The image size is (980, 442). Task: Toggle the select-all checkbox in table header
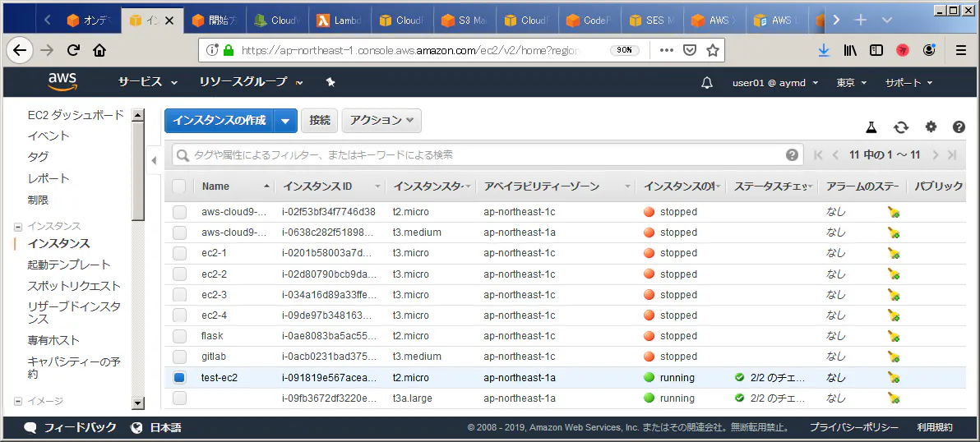point(178,186)
